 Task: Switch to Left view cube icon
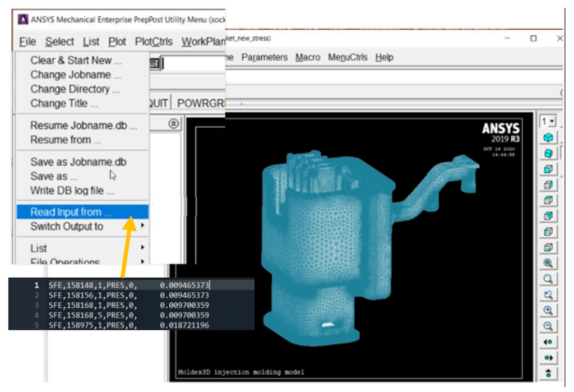(548, 232)
